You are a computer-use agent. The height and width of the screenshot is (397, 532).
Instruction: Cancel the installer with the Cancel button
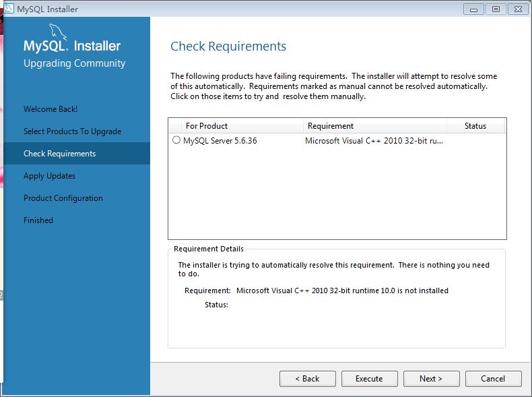point(493,379)
